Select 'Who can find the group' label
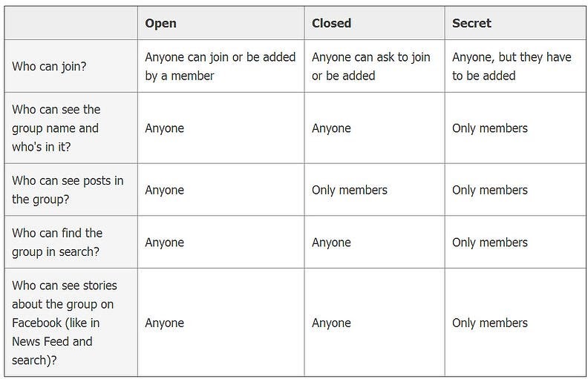 click(57, 243)
